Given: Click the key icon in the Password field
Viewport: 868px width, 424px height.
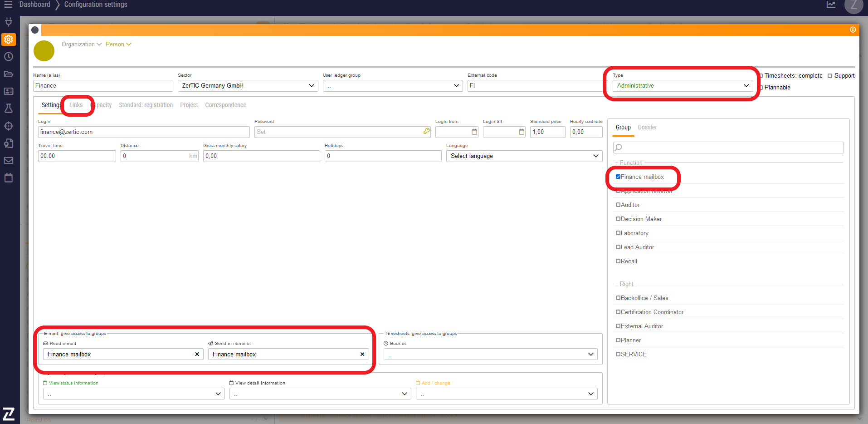Looking at the screenshot, I should [x=426, y=131].
